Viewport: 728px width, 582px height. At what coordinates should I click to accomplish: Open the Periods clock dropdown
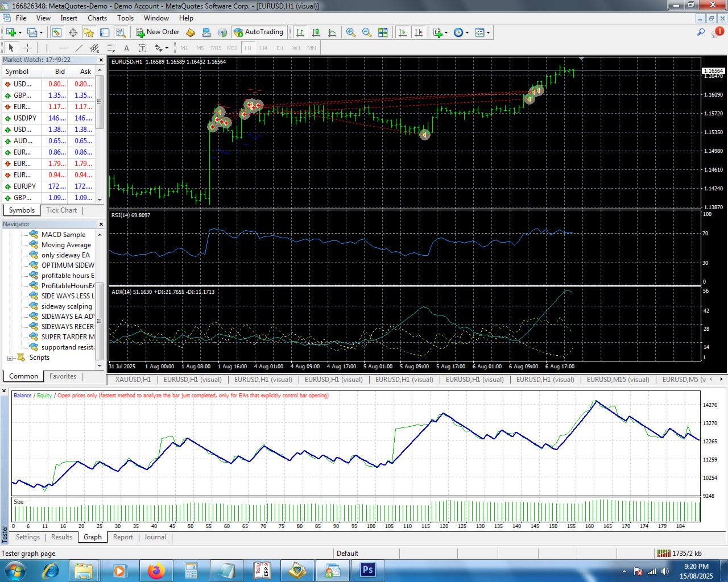point(461,32)
